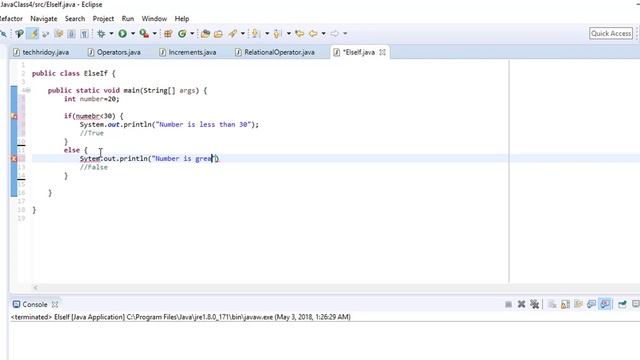The width and height of the screenshot is (640, 360).
Task: Click the Skip All Breakpoints icon
Action: pyautogui.click(x=3, y=33)
